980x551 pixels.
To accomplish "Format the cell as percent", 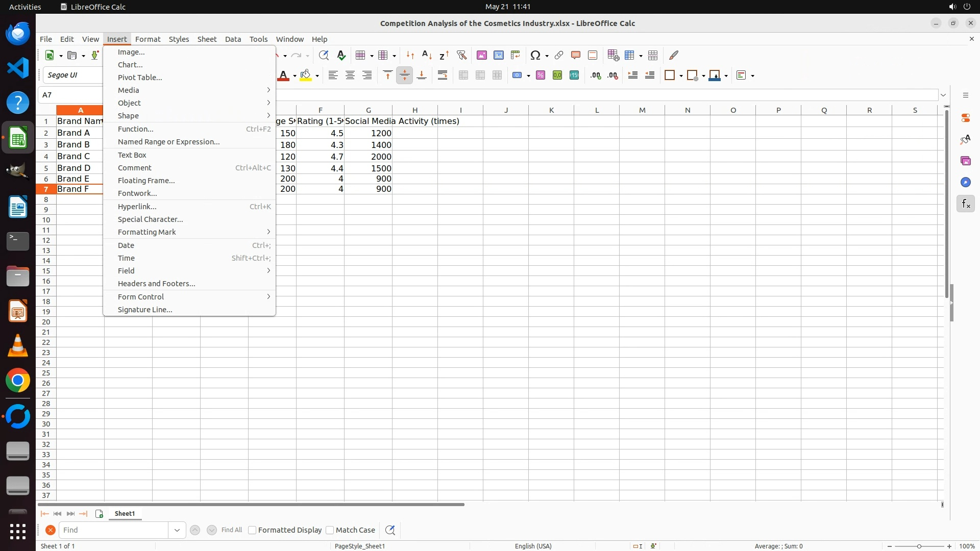I will pyautogui.click(x=541, y=76).
